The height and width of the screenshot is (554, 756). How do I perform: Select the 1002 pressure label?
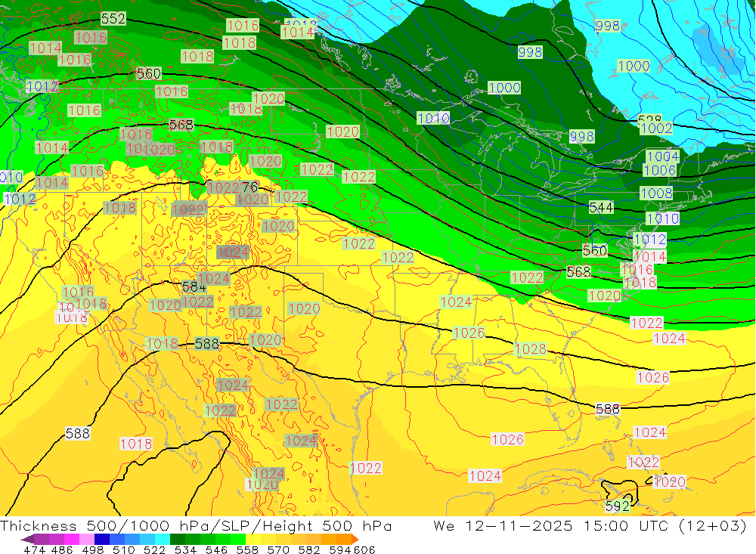tap(656, 128)
